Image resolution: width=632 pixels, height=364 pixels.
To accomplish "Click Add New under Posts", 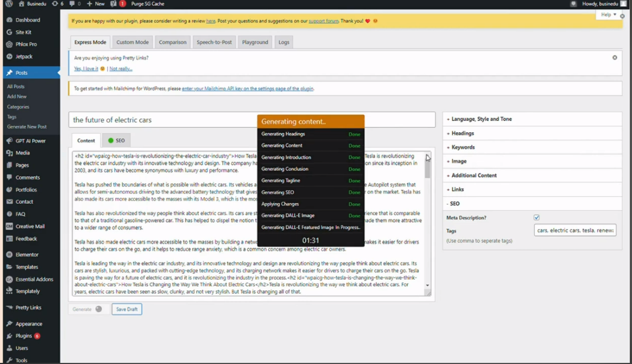I will click(17, 96).
